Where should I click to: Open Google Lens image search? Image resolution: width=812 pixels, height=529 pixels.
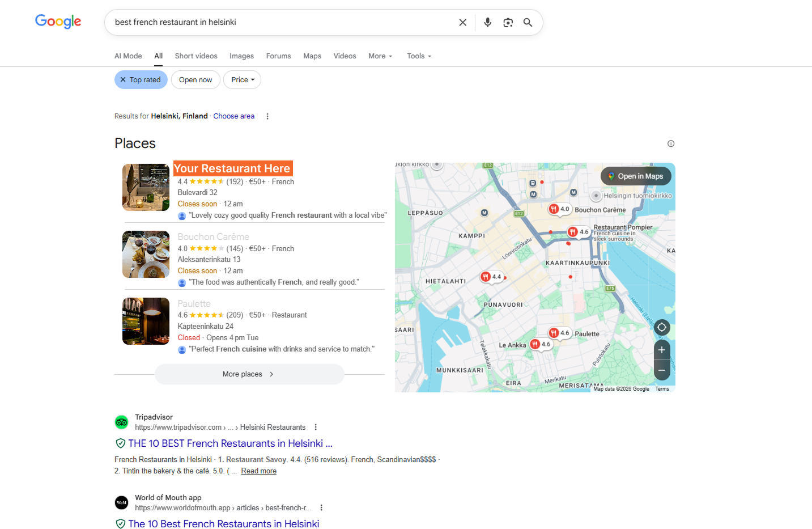click(508, 22)
